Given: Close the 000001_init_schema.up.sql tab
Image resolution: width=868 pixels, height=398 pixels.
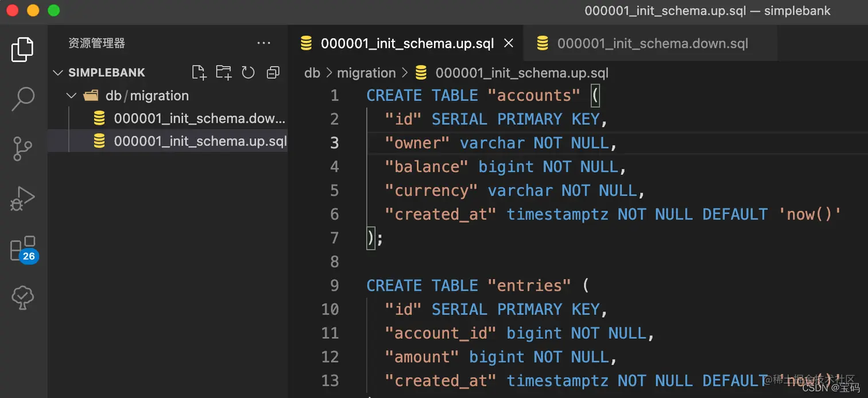Looking at the screenshot, I should click(x=508, y=43).
